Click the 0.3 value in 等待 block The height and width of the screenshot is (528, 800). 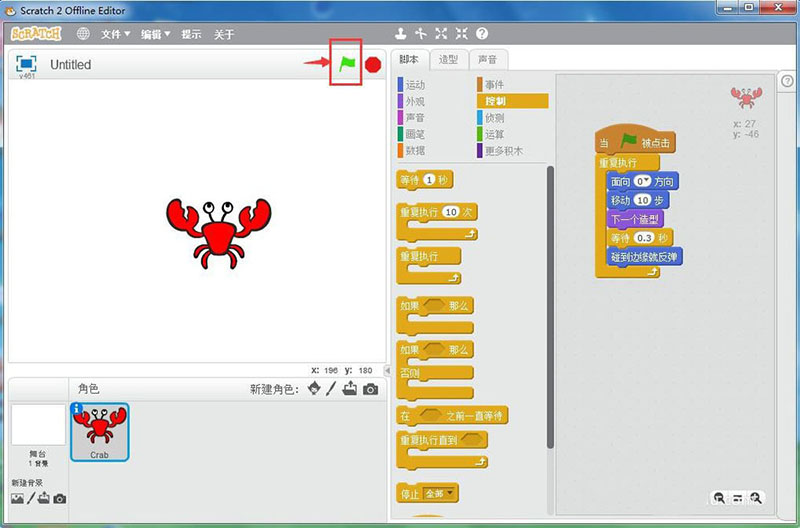pyautogui.click(x=644, y=238)
